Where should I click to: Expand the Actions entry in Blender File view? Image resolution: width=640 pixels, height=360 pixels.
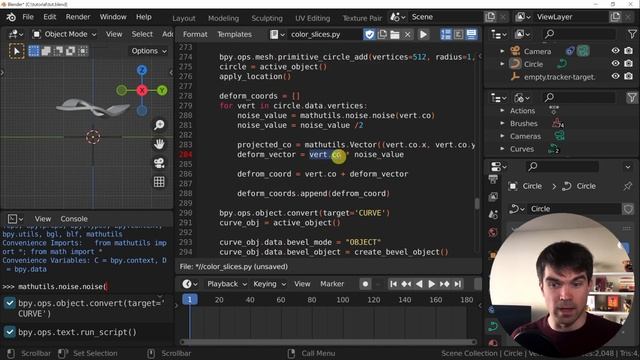coord(502,111)
